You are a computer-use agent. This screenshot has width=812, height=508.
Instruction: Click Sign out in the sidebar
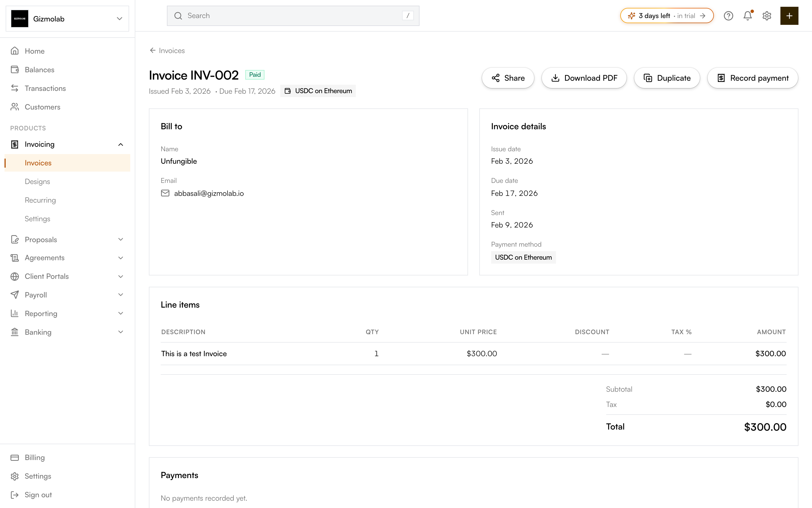coord(67,495)
